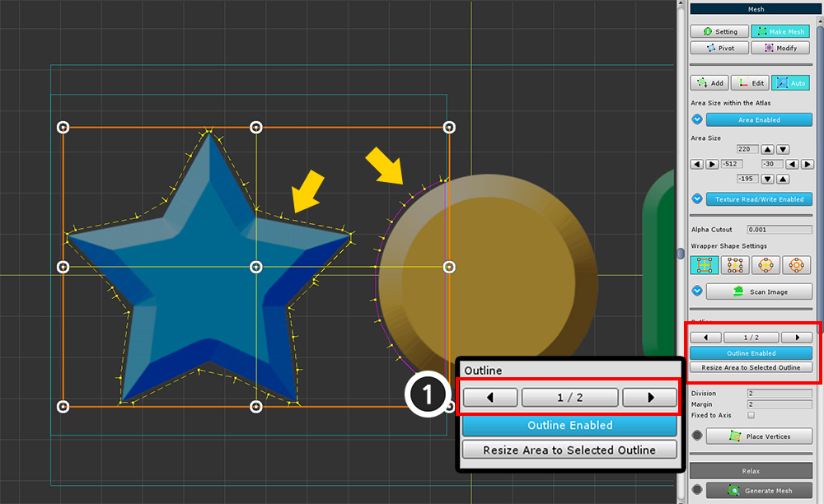This screenshot has height=504, width=824.
Task: Switch to Add mode
Action: click(x=709, y=82)
